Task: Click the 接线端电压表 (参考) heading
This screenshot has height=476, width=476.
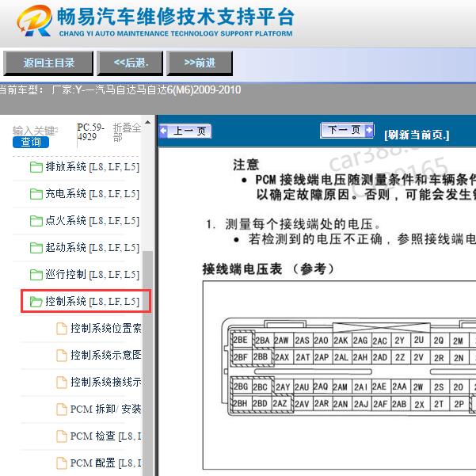Action: 268,269
